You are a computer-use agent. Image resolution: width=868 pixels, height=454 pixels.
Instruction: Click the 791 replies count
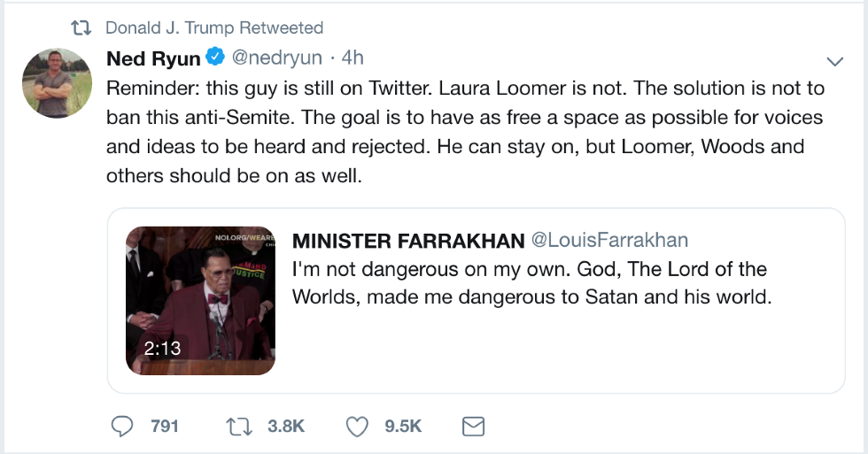tap(165, 427)
